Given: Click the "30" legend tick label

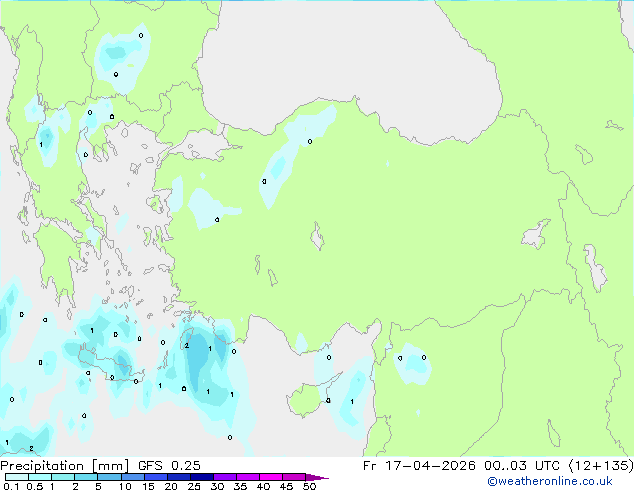Looking at the screenshot, I should pos(217,486).
